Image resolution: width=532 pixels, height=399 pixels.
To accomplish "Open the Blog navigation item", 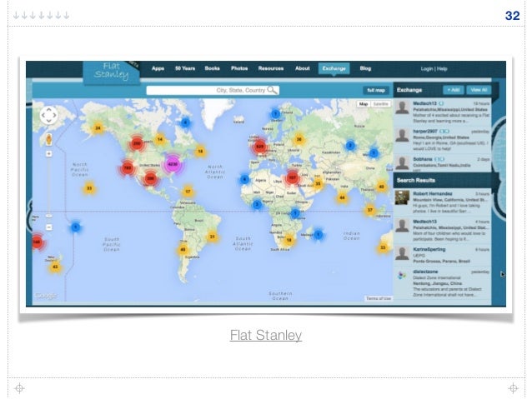I will (x=365, y=68).
